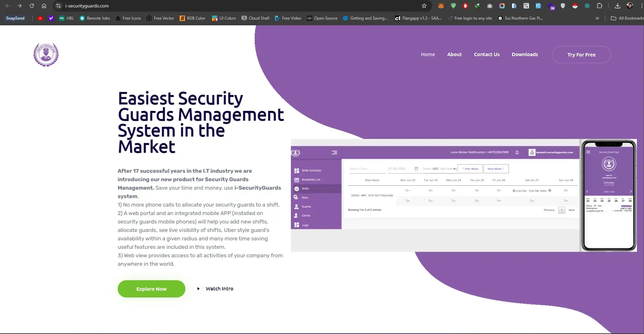This screenshot has height=334, width=644.
Task: Open the YouTube bookmark icon
Action: click(40, 18)
